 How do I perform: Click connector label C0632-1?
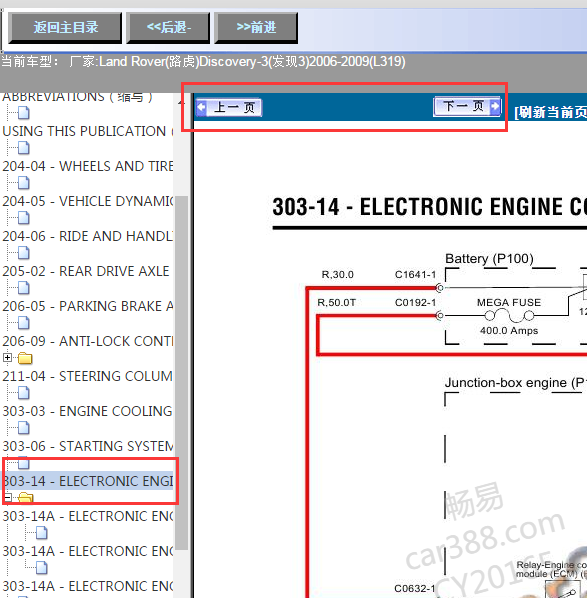coord(415,589)
